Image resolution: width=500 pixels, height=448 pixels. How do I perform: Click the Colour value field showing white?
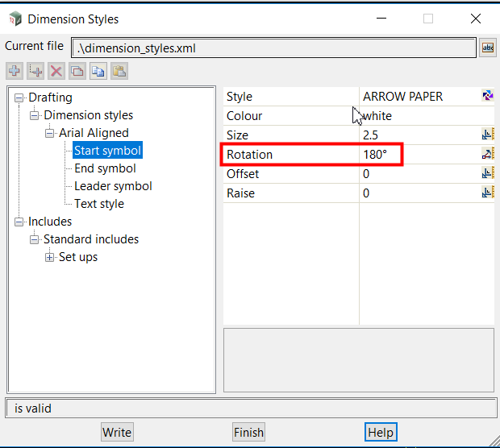point(419,116)
